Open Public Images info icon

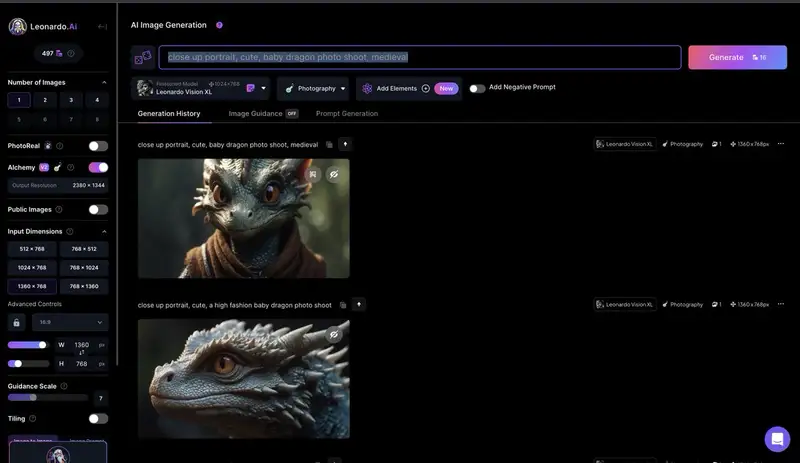[x=59, y=209]
